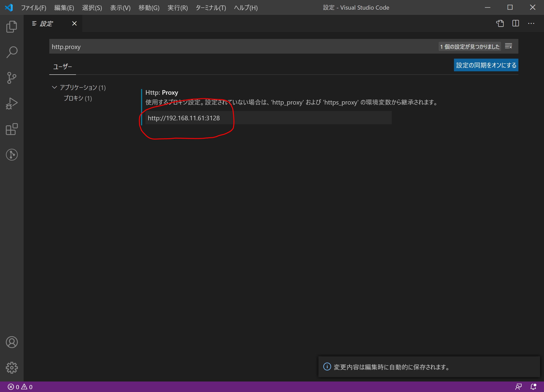This screenshot has height=392, width=544.
Task: Open the editor More Actions ellipsis
Action: tap(531, 23)
